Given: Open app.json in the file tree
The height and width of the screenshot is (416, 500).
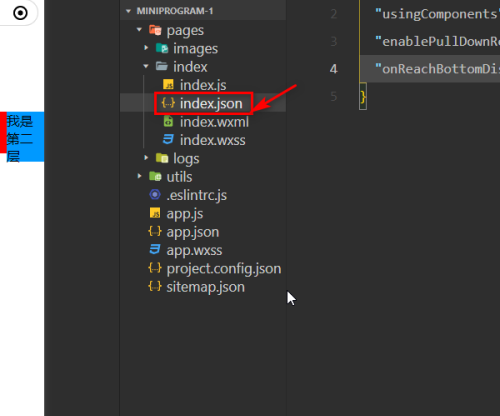Looking at the screenshot, I should [x=193, y=232].
